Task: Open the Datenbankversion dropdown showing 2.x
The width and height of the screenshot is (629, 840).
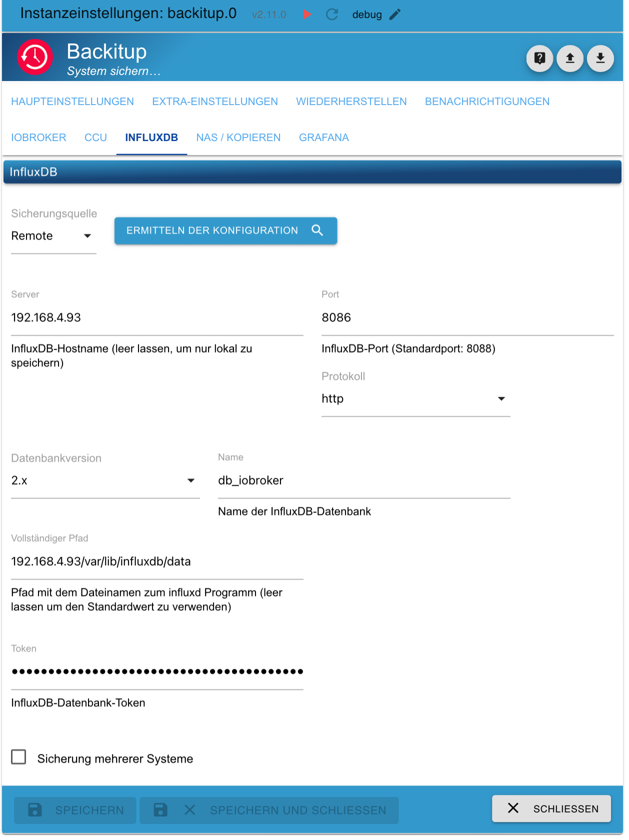Action: point(105,481)
